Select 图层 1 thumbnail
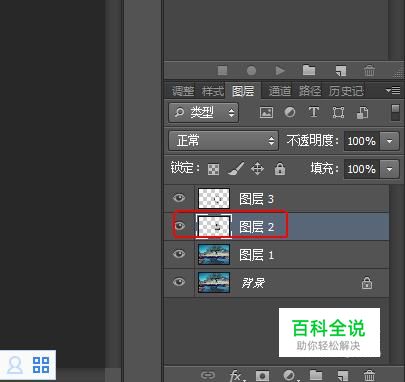 [x=214, y=255]
